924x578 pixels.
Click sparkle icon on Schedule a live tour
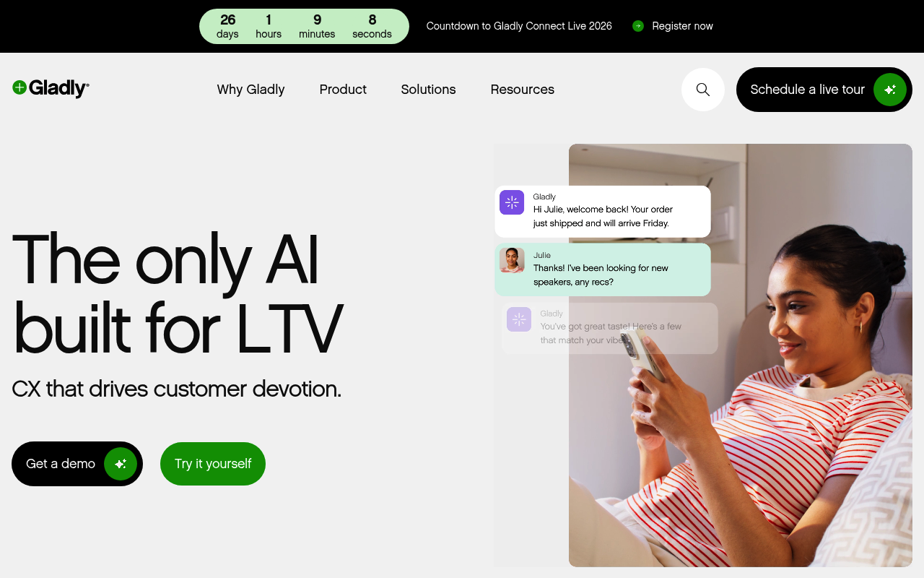pos(890,90)
